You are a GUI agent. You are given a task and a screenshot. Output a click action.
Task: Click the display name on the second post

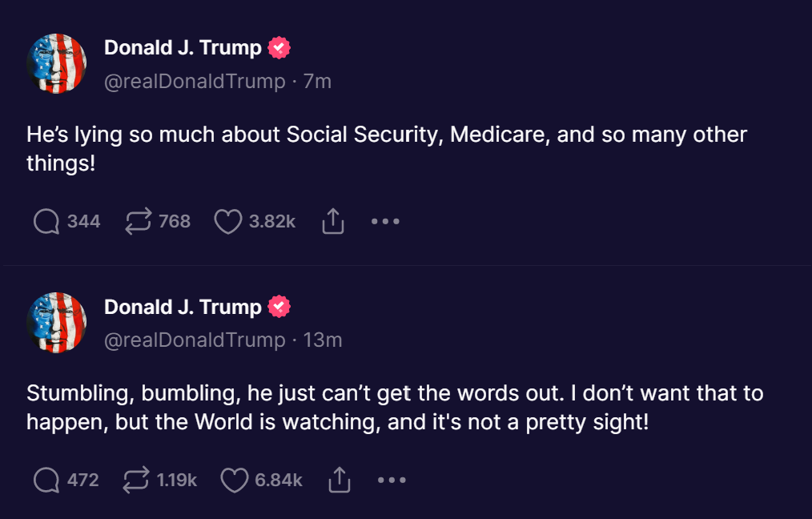(x=183, y=308)
